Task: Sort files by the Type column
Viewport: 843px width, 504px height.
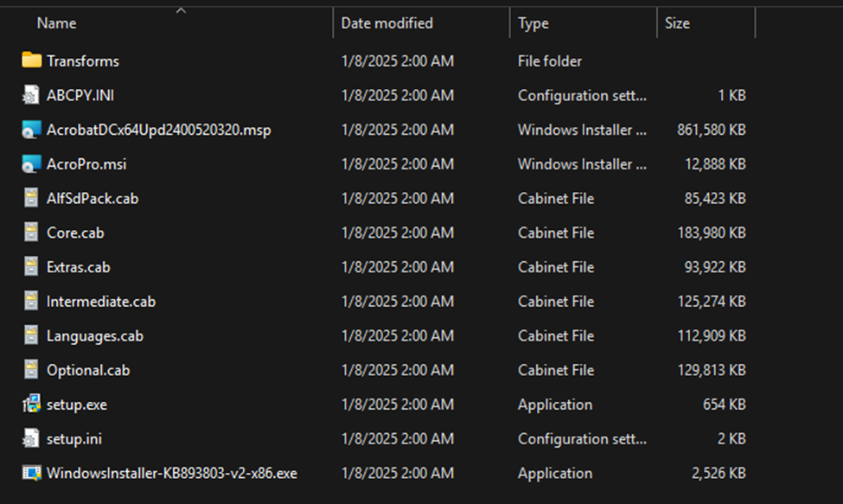Action: [533, 23]
